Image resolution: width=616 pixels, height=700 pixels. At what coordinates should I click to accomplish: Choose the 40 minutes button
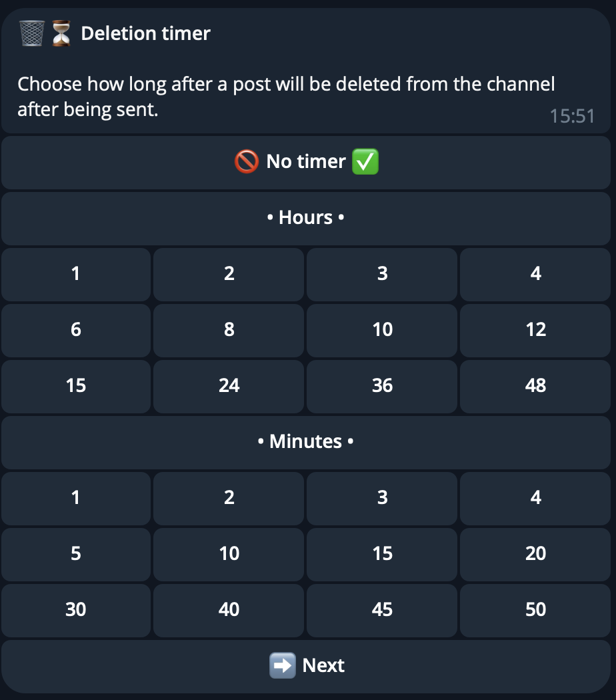(x=229, y=610)
